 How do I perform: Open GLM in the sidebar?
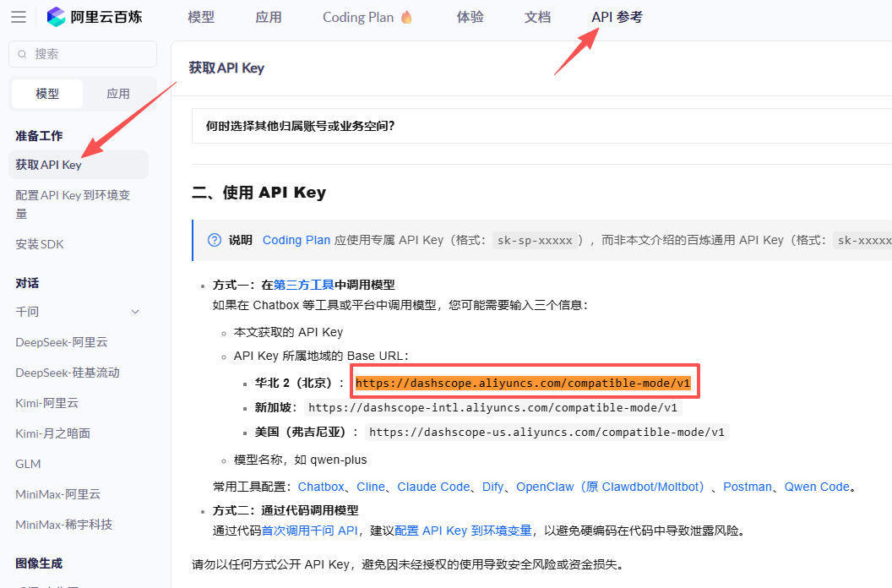point(28,464)
